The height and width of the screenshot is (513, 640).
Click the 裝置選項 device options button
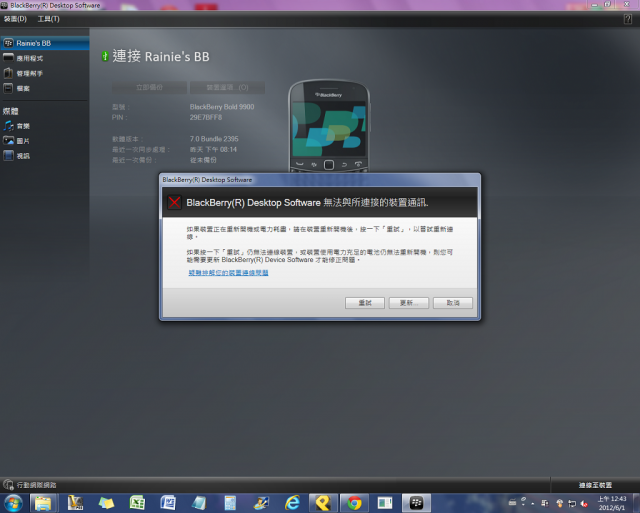tap(227, 87)
